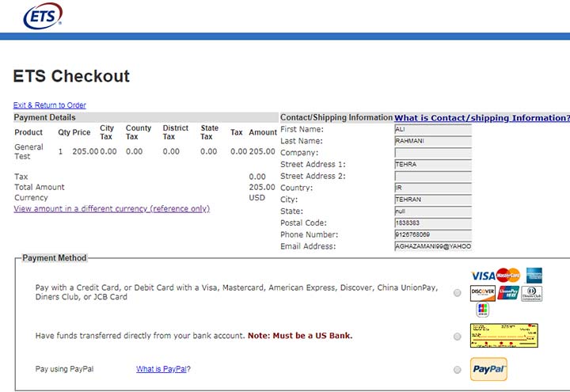The height and width of the screenshot is (392, 570).
Task: Click the Diners Club logo
Action: coord(531,294)
